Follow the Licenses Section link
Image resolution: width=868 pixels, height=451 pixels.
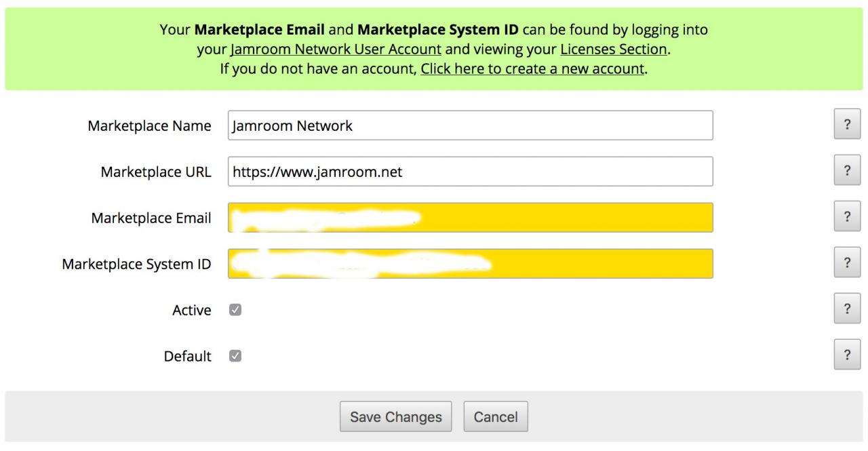[613, 50]
